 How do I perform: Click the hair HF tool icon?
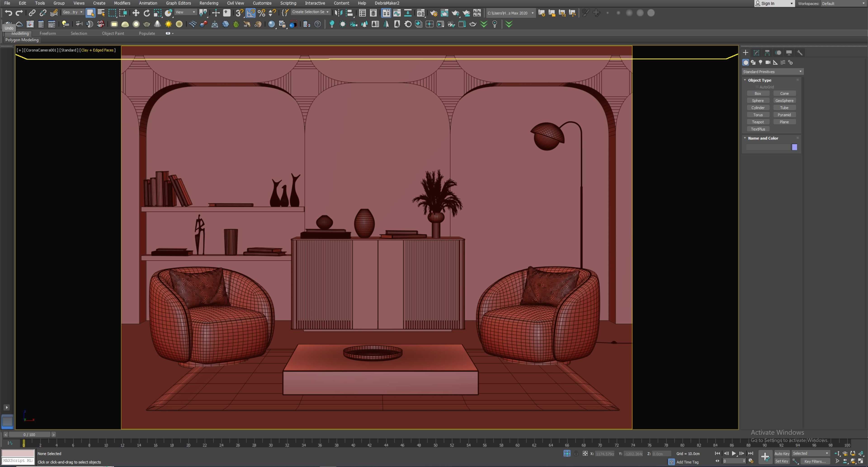[x=247, y=24]
